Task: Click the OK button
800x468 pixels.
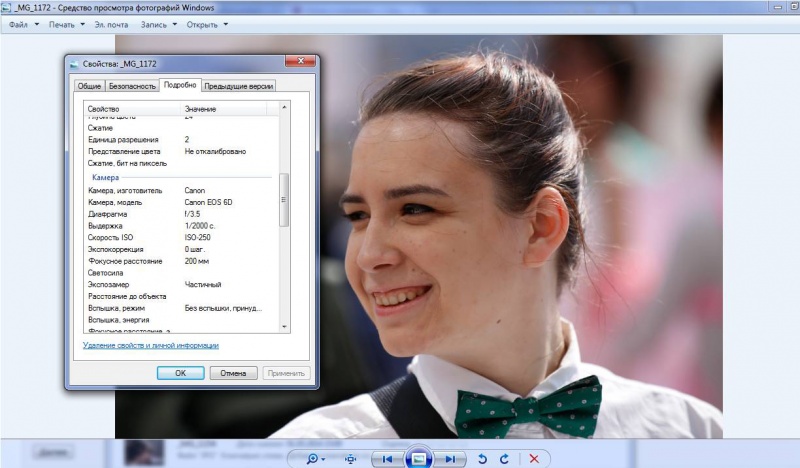Action: coord(181,373)
